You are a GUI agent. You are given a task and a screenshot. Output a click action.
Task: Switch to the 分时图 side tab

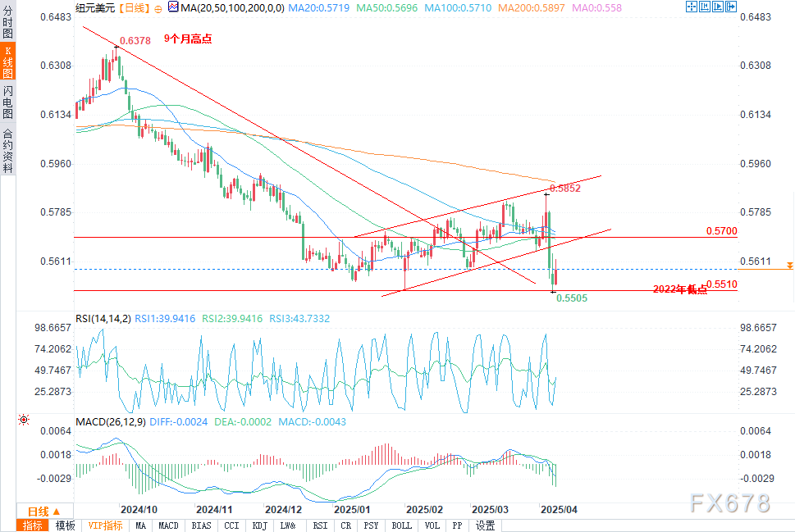(7, 21)
